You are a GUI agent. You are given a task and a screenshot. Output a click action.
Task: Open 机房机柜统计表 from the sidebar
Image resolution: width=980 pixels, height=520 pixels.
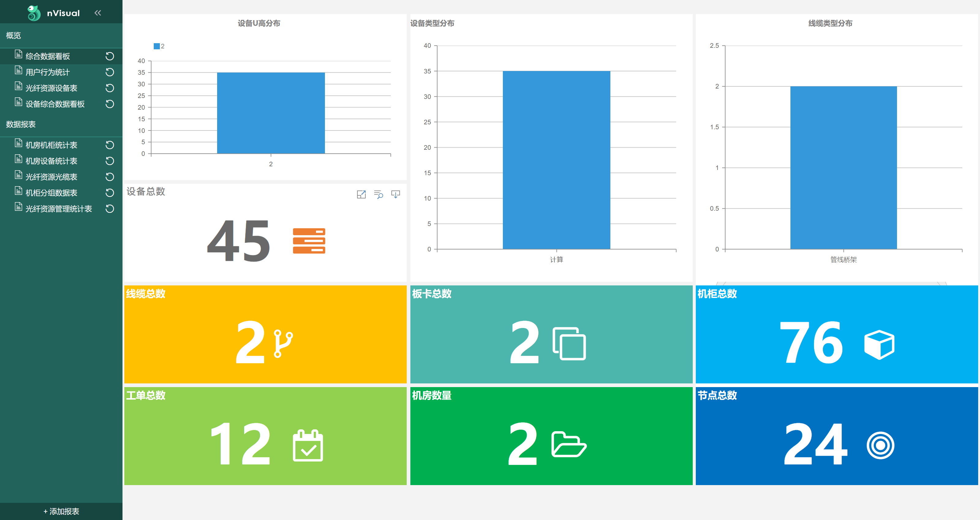click(51, 145)
